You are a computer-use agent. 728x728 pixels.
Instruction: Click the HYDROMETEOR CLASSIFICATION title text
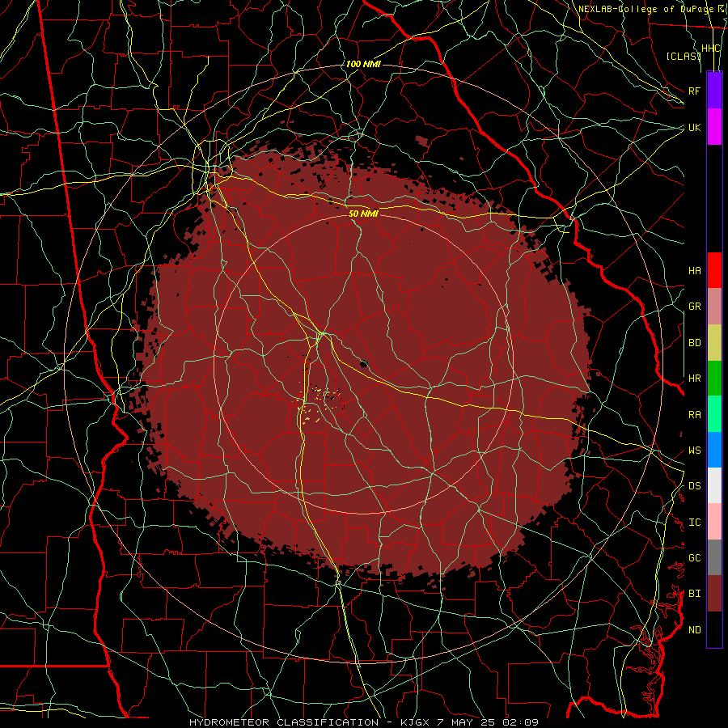coord(284,722)
